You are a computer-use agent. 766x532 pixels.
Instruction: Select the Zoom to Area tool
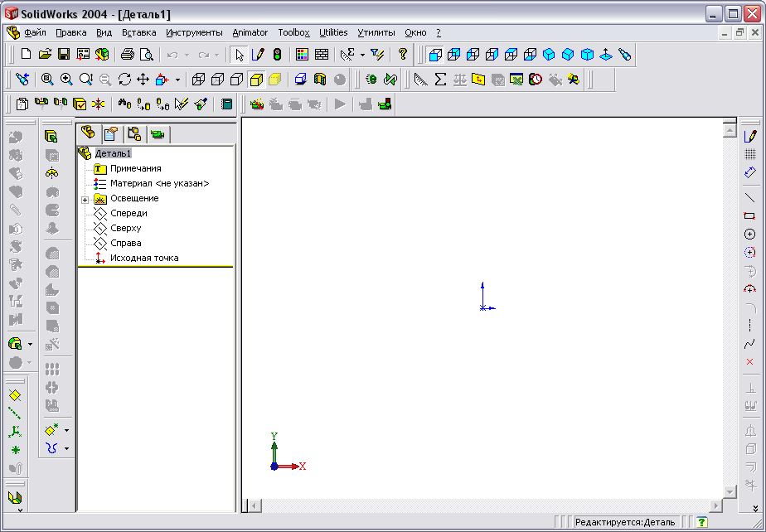coord(66,80)
